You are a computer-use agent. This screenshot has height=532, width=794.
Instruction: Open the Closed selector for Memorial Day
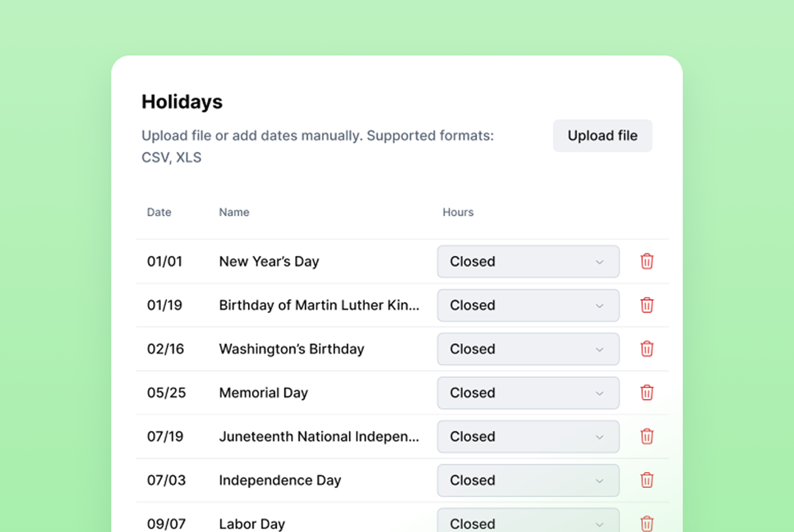(x=528, y=393)
